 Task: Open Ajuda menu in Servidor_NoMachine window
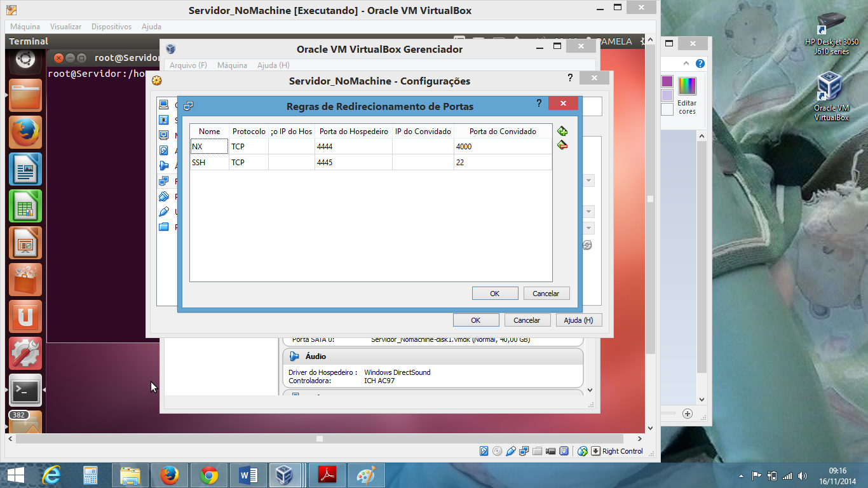(x=151, y=27)
